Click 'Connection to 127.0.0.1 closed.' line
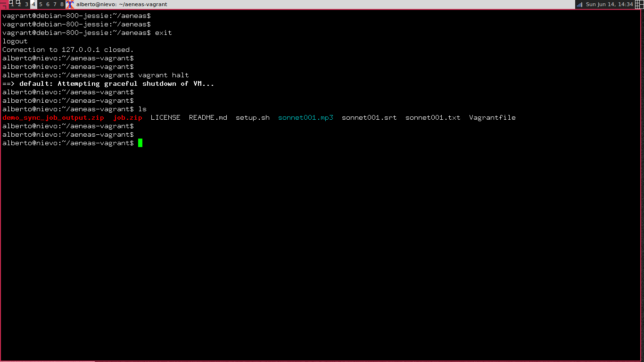The height and width of the screenshot is (362, 644). pyautogui.click(x=68, y=49)
